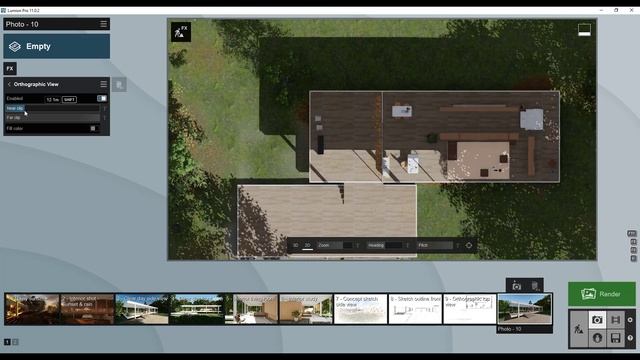Switch to Build mode icon

(578, 329)
